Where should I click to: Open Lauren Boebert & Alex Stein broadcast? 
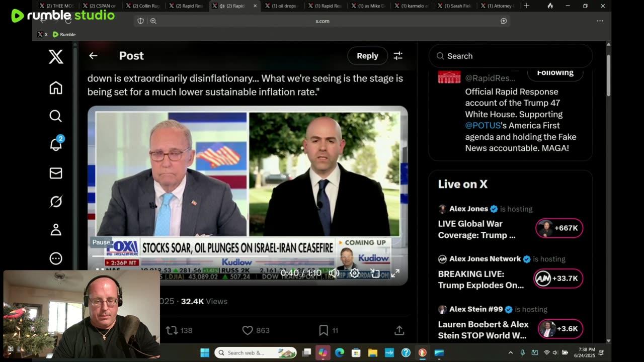(483, 330)
